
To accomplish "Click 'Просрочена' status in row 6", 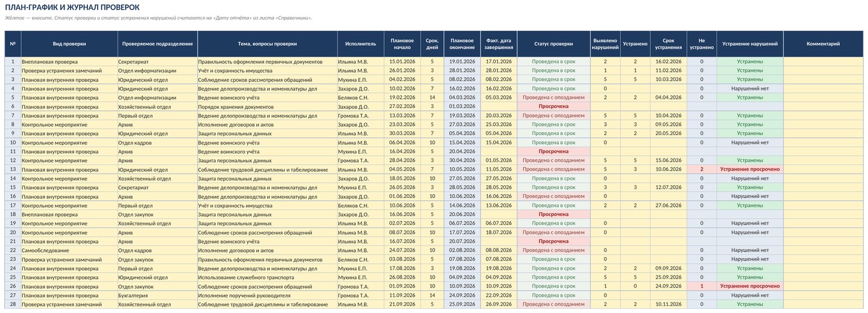I will 553,107.
